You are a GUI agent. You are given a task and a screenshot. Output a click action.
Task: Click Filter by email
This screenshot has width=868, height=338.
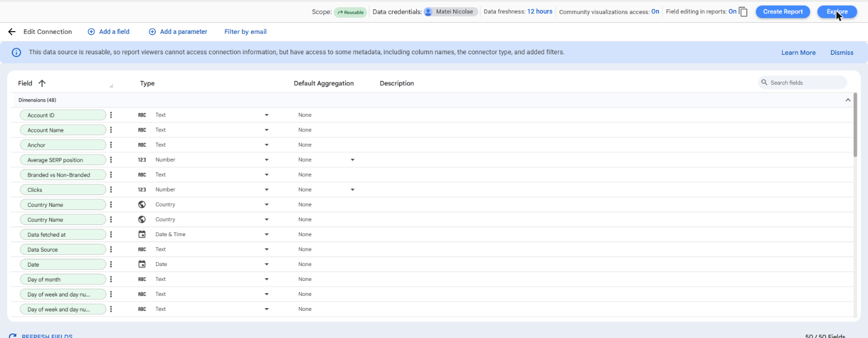pyautogui.click(x=245, y=32)
